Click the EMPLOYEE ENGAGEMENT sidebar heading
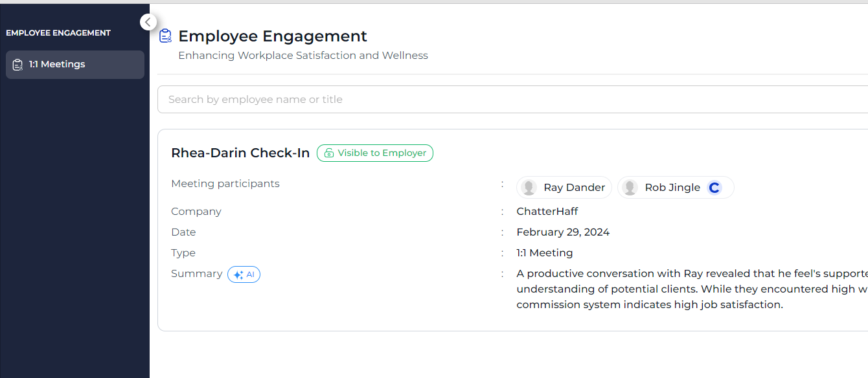Viewport: 868px width, 378px height. tap(58, 33)
